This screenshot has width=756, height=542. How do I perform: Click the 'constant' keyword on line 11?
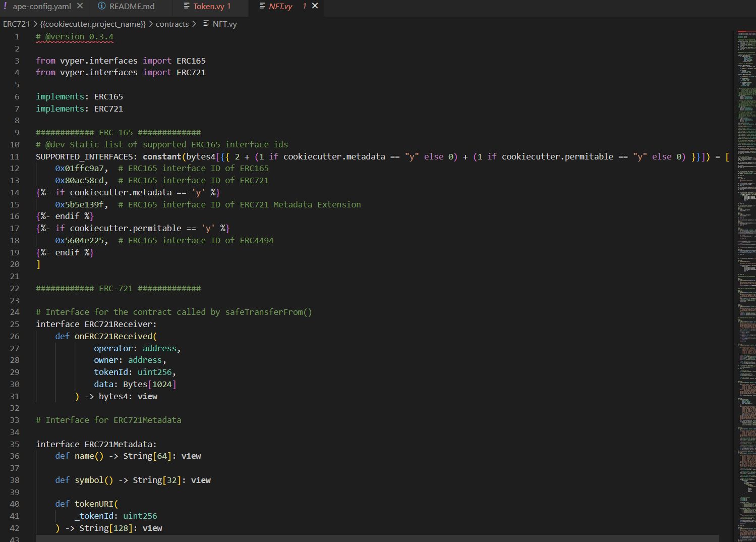click(162, 156)
